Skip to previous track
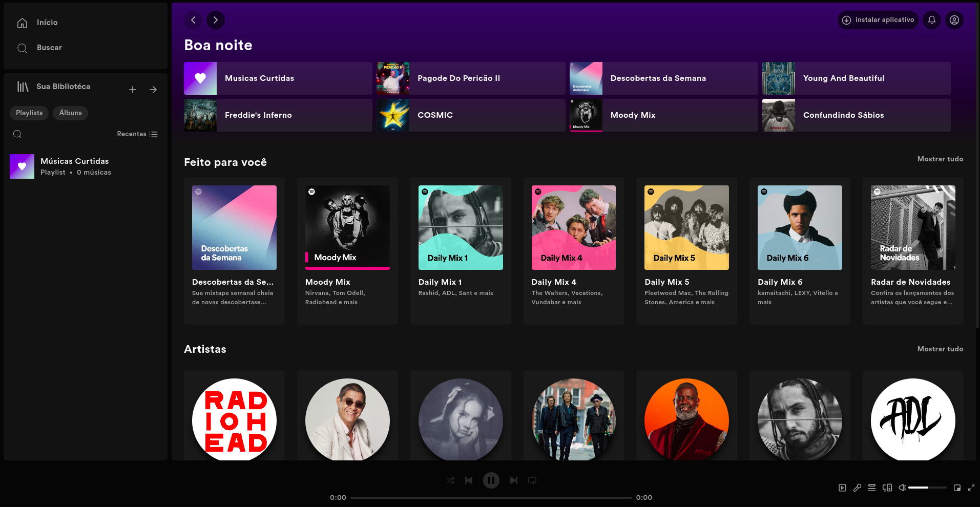 point(469,480)
